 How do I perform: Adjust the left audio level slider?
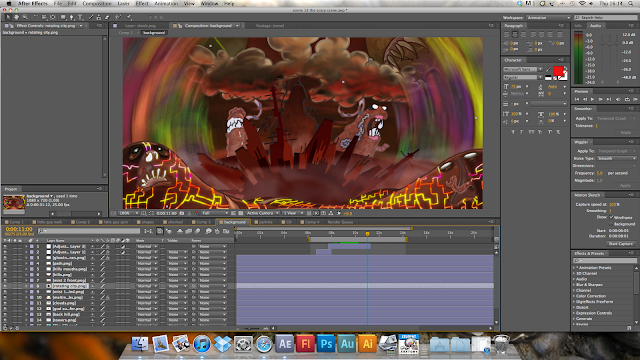tap(603, 42)
